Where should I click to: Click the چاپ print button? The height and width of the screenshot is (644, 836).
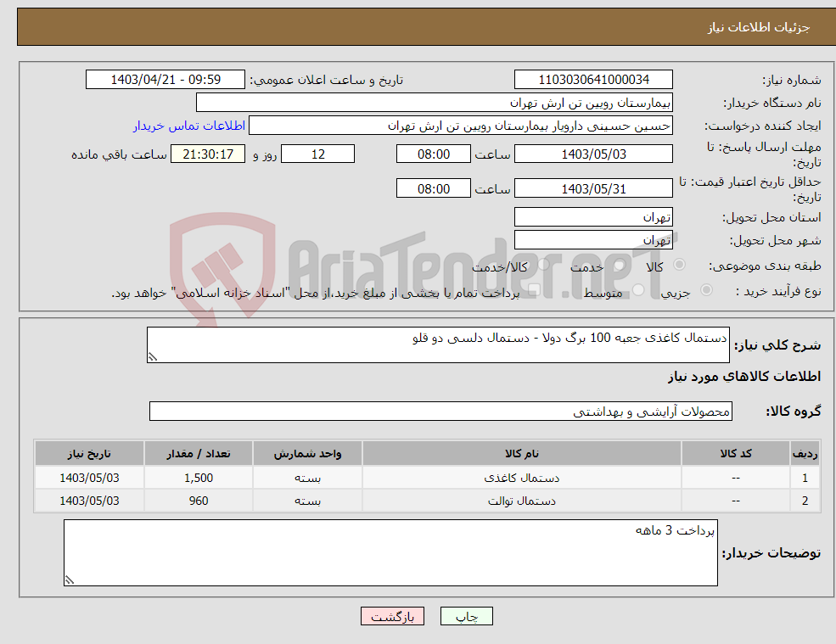467,616
